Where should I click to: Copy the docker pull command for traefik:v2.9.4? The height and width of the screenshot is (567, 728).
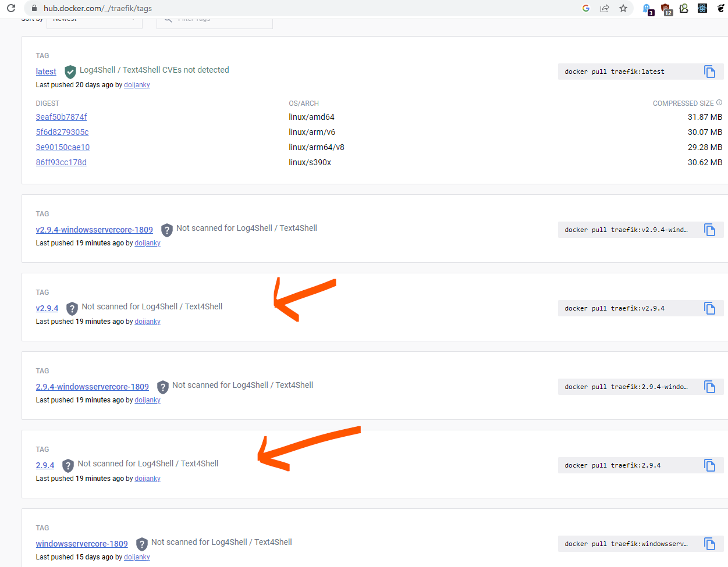pos(709,308)
